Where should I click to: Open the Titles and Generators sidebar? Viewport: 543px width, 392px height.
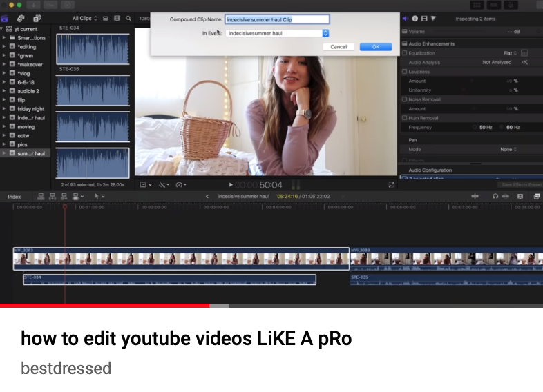(x=35, y=18)
